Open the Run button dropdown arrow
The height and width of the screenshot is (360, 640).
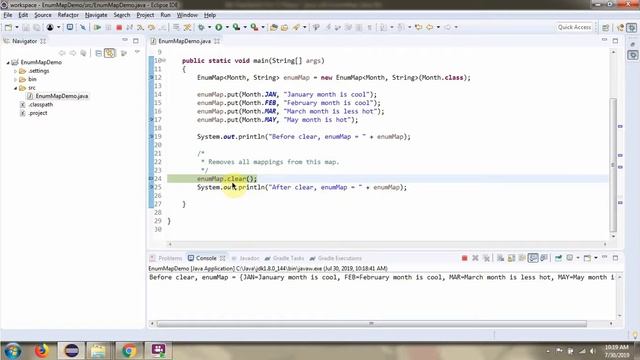(227, 27)
